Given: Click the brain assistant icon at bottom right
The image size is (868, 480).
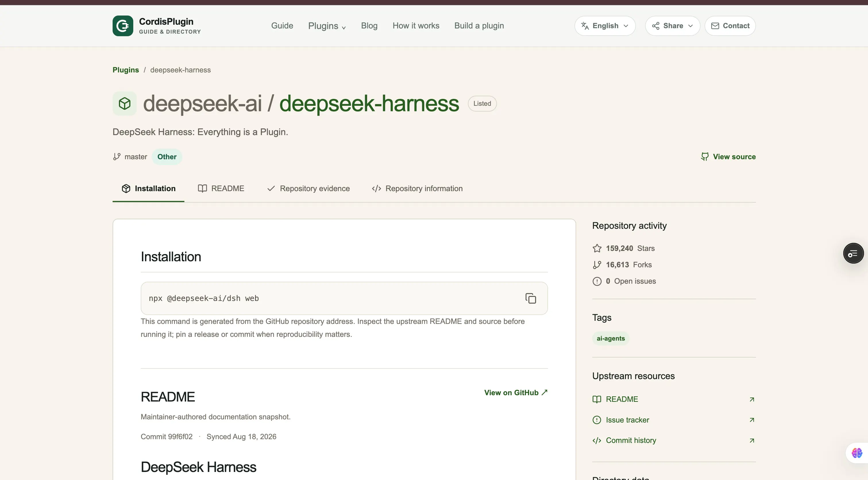Looking at the screenshot, I should pyautogui.click(x=857, y=453).
